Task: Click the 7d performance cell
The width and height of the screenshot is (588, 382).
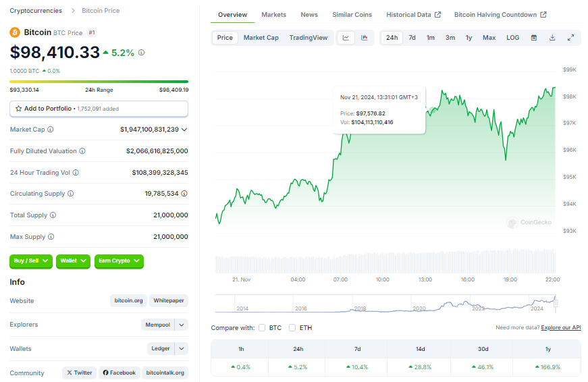Action: tap(357, 367)
